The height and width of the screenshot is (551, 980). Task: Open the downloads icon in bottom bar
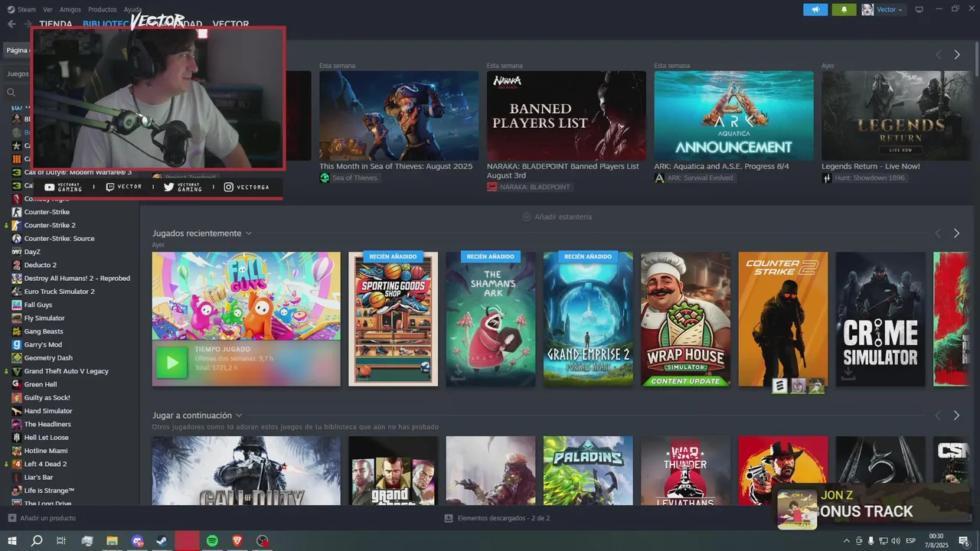pos(449,518)
